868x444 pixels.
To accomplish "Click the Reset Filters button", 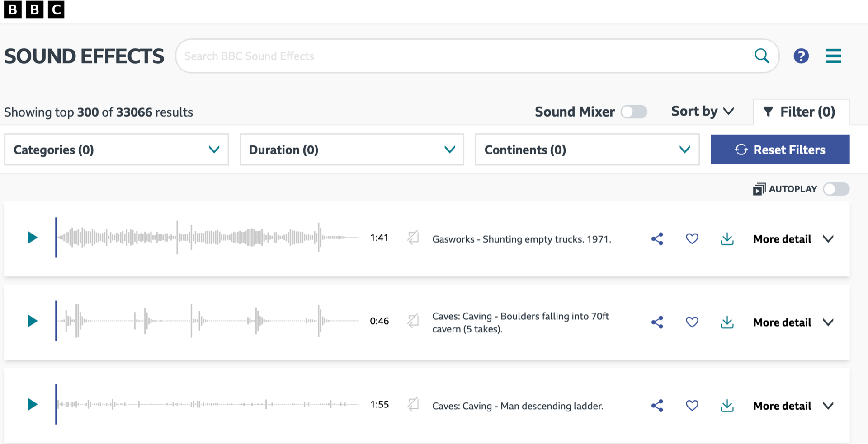I will point(780,150).
